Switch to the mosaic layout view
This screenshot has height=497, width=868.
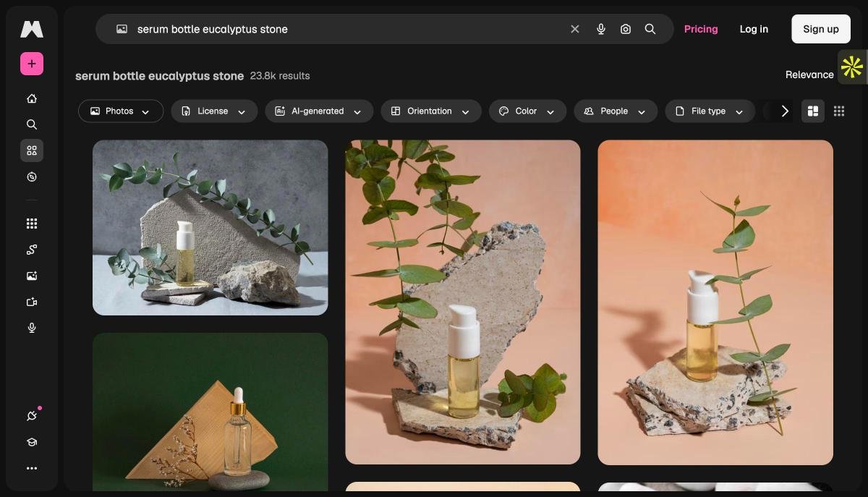tap(813, 111)
